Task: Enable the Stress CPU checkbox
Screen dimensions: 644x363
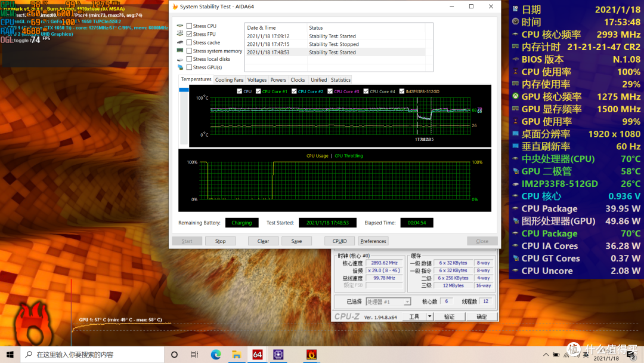Action: tap(190, 26)
